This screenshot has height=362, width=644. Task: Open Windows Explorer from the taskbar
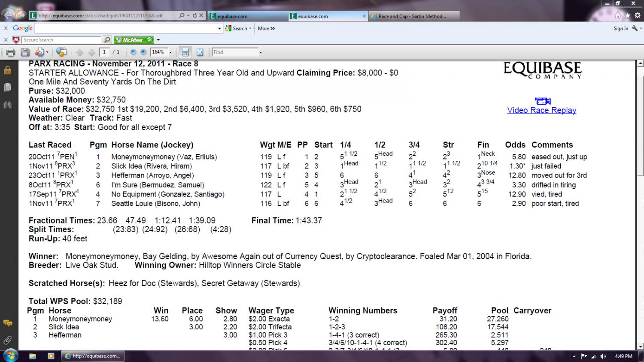point(33,356)
